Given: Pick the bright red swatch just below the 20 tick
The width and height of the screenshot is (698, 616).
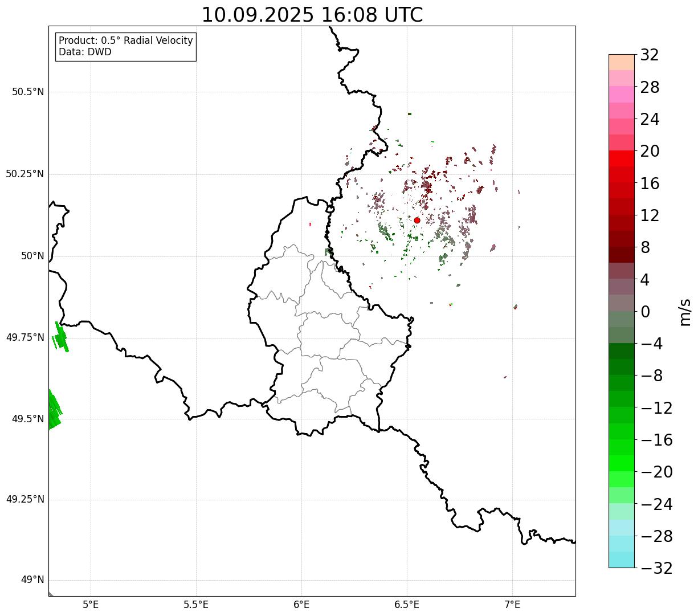Looking at the screenshot, I should 622,158.
